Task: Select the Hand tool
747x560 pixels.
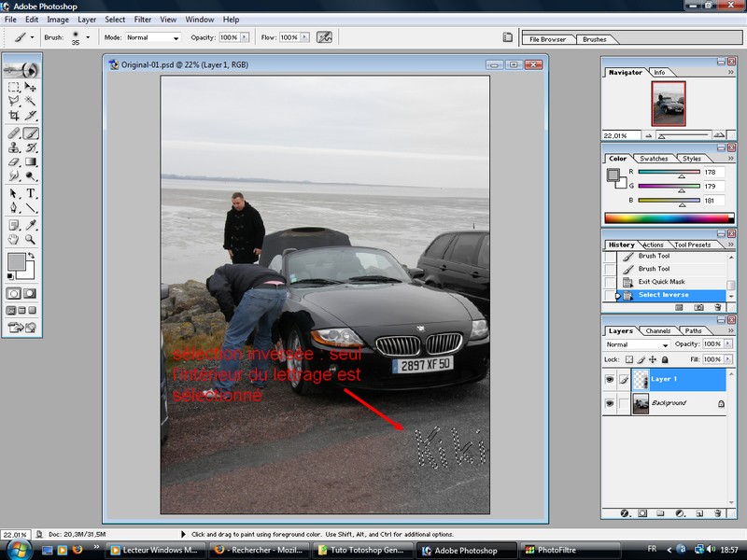Action: pyautogui.click(x=14, y=239)
